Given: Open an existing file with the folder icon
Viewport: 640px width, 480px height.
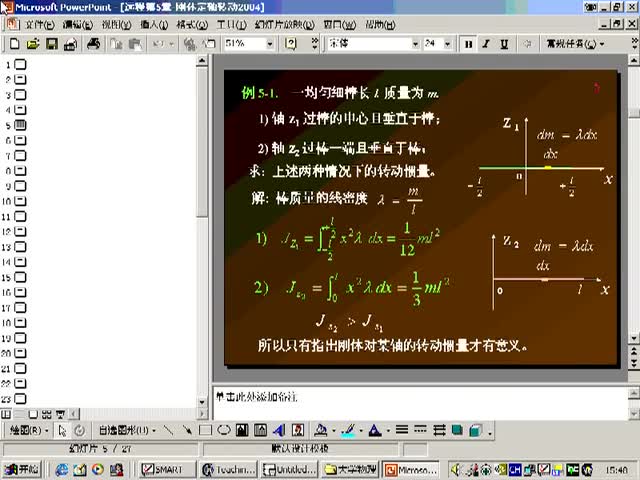Looking at the screenshot, I should coord(33,44).
